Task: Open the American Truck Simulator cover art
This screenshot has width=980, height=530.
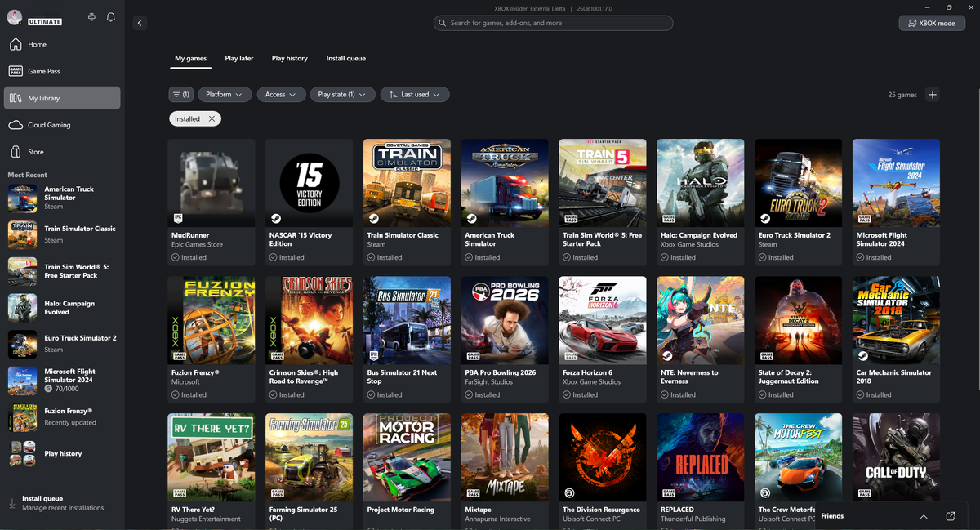Action: (x=505, y=182)
